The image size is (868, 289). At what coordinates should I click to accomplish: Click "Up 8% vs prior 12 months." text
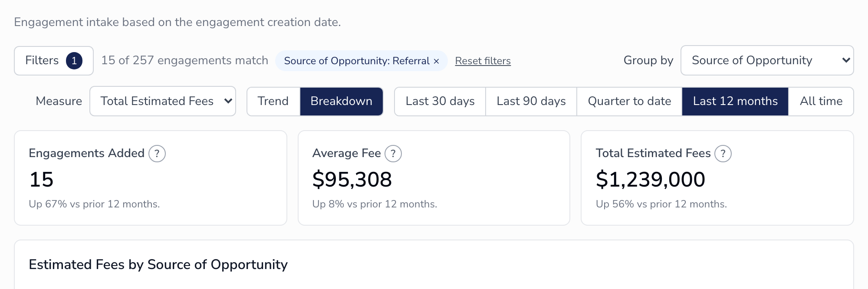click(x=375, y=204)
